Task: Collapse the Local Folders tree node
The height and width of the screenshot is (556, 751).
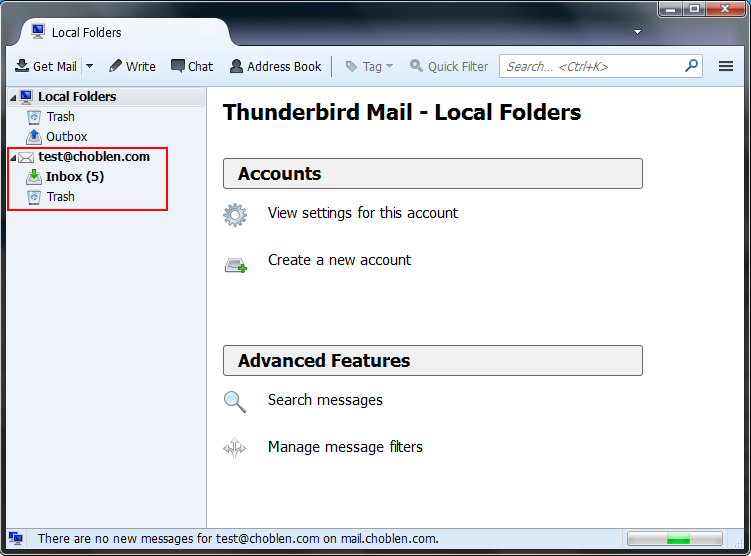Action: click(x=13, y=98)
